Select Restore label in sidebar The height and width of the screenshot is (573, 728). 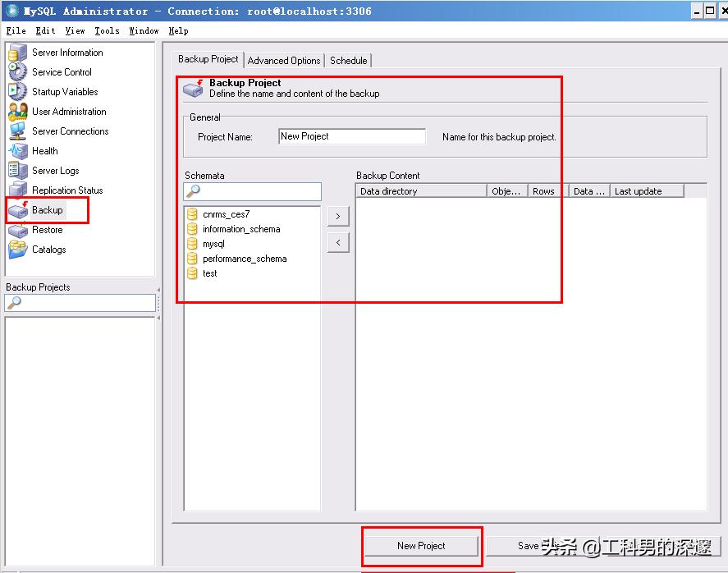(x=48, y=230)
